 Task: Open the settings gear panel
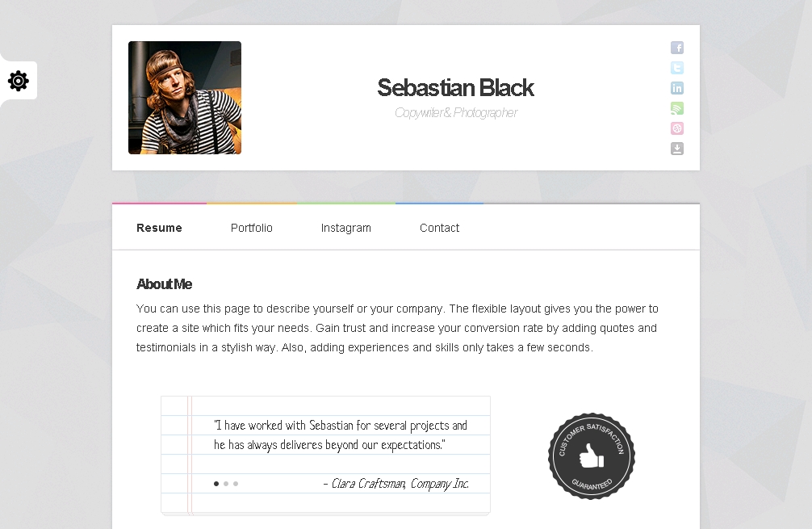pyautogui.click(x=19, y=81)
